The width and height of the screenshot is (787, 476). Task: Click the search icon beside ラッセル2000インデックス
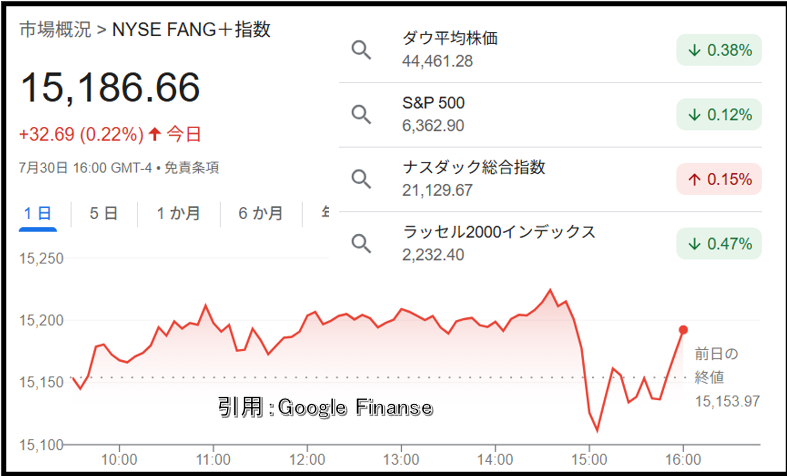click(x=361, y=244)
